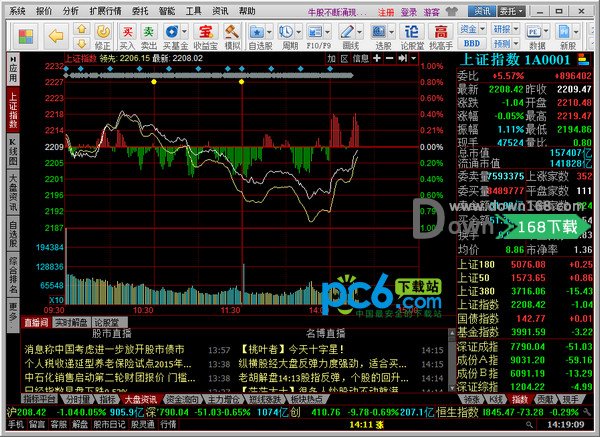
Task: Switch to the 资金流向 bottom tab
Action: 182,399
